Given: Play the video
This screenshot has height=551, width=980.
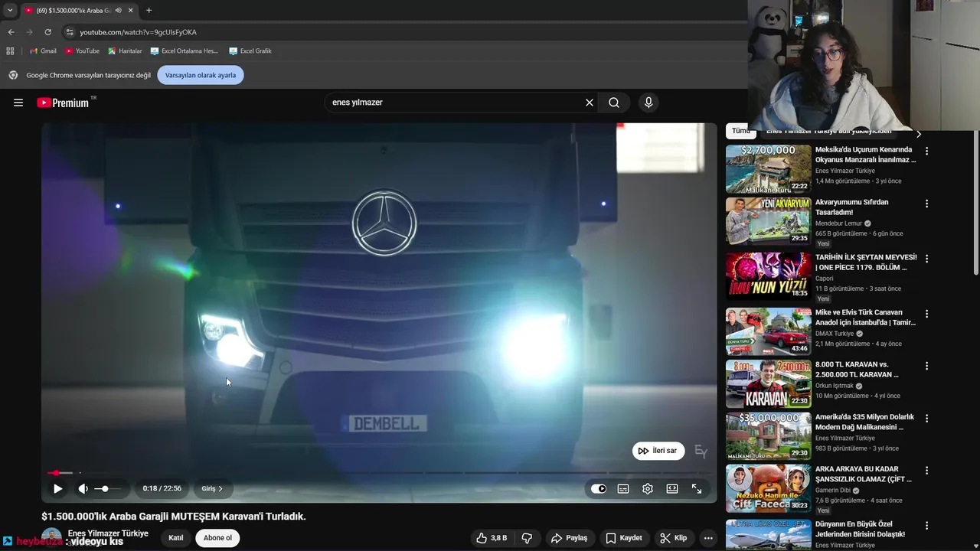Looking at the screenshot, I should 57,488.
